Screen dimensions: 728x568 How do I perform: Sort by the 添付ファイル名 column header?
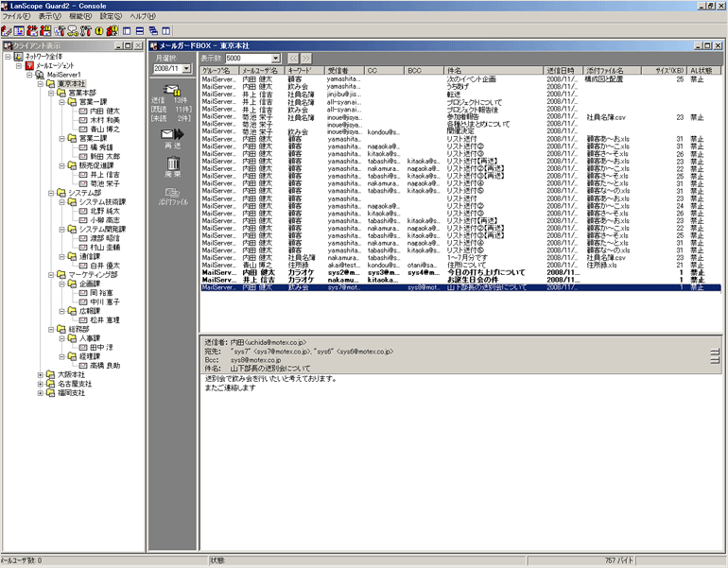613,71
